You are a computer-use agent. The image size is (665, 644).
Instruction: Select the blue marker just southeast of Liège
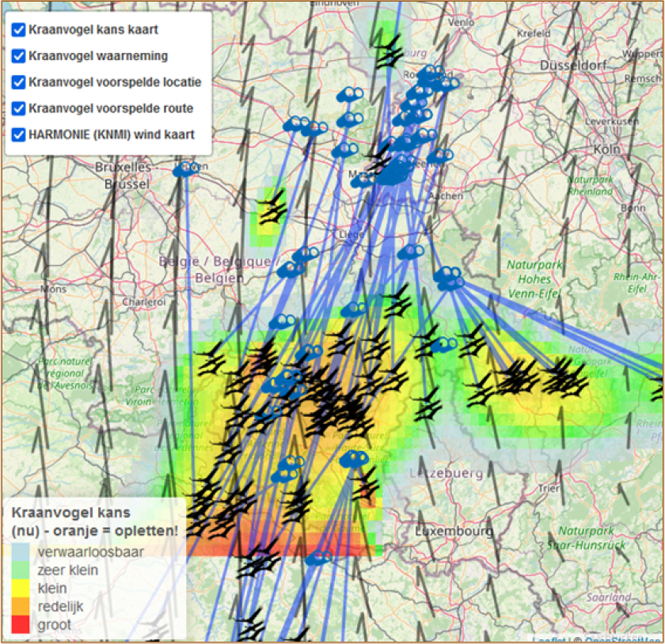click(411, 252)
